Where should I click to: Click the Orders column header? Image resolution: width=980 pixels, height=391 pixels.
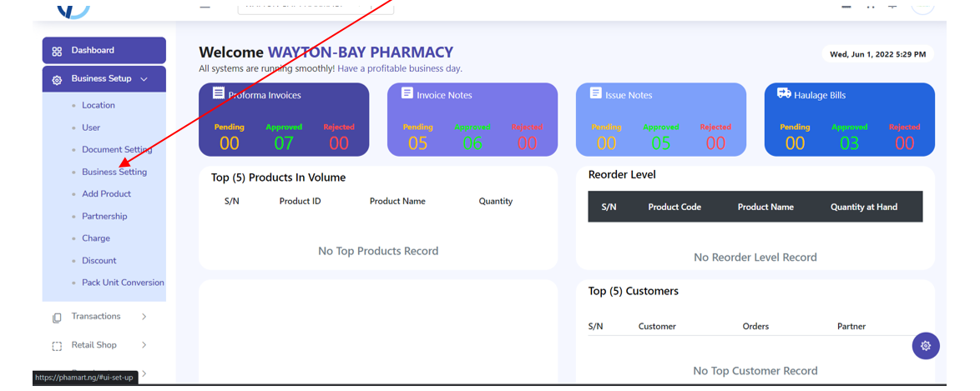[755, 326]
